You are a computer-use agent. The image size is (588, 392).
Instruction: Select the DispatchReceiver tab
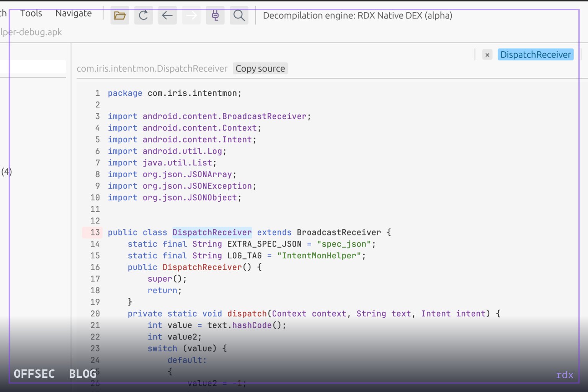(536, 55)
